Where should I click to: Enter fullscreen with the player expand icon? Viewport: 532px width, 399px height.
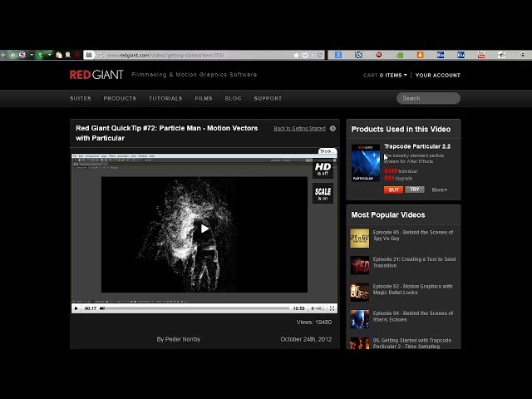(332, 308)
